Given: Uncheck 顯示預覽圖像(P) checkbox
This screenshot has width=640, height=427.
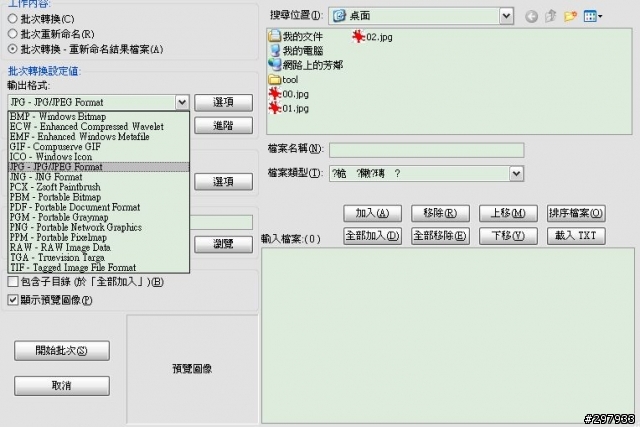Looking at the screenshot, I should (13, 300).
